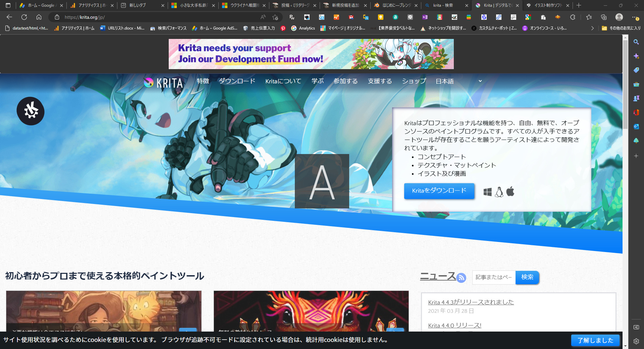Open the Extensions puzzle icon
This screenshot has height=349, width=644.
[x=573, y=17]
